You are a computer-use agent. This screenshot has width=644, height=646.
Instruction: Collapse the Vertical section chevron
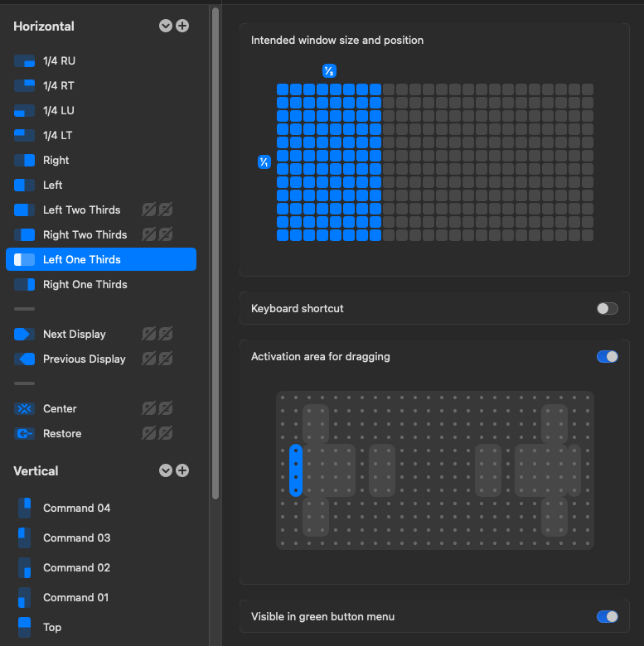point(166,471)
